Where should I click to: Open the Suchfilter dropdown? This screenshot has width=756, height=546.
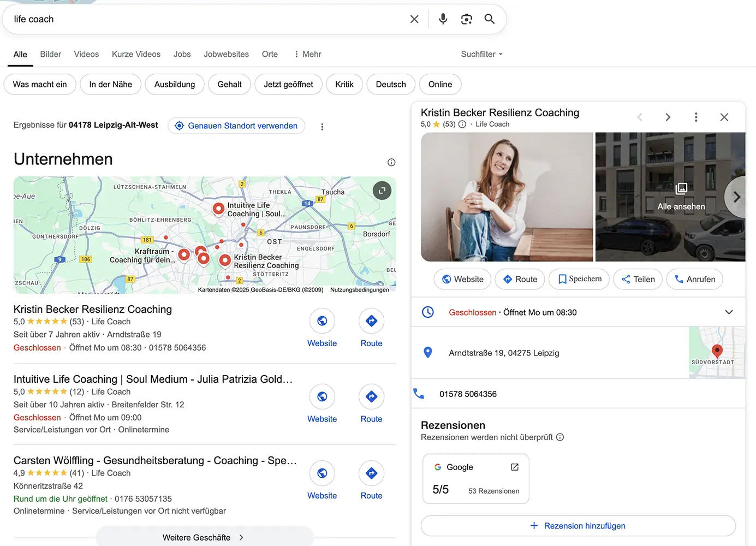click(481, 54)
